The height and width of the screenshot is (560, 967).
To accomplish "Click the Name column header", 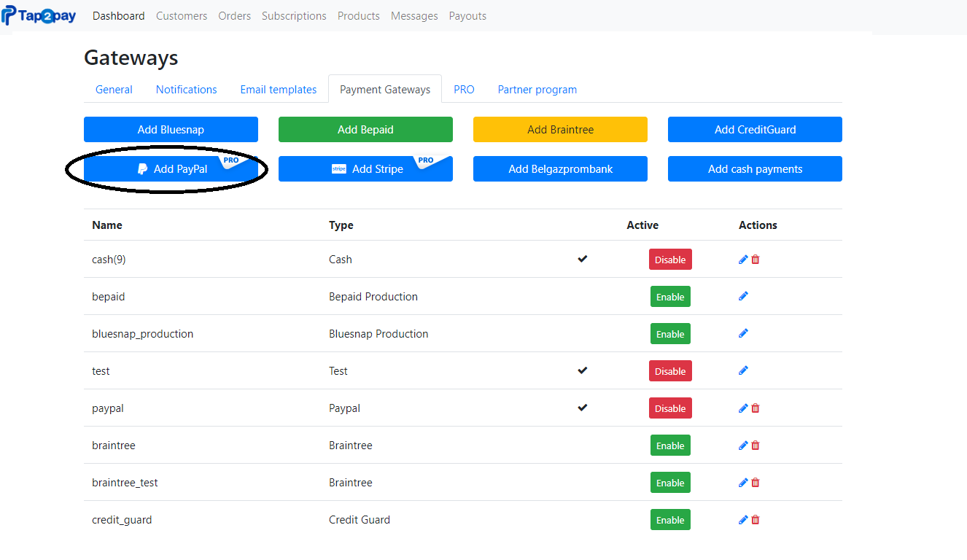I will pyautogui.click(x=107, y=225).
